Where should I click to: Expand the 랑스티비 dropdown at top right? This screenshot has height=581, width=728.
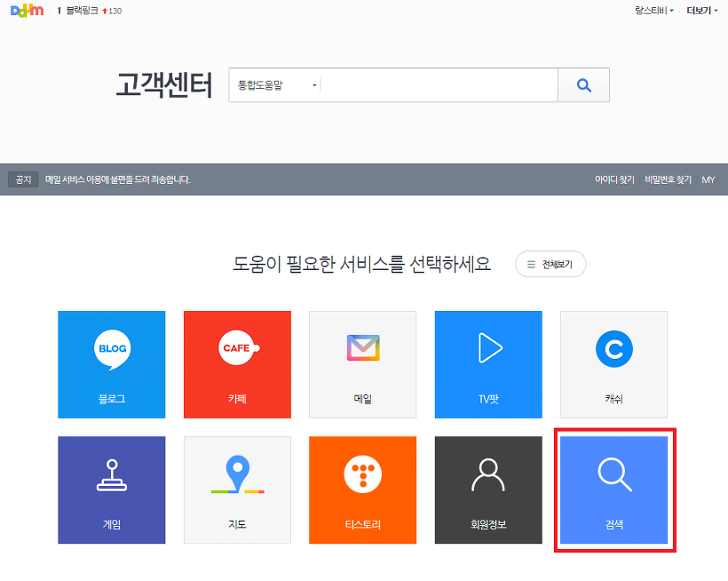pyautogui.click(x=654, y=11)
